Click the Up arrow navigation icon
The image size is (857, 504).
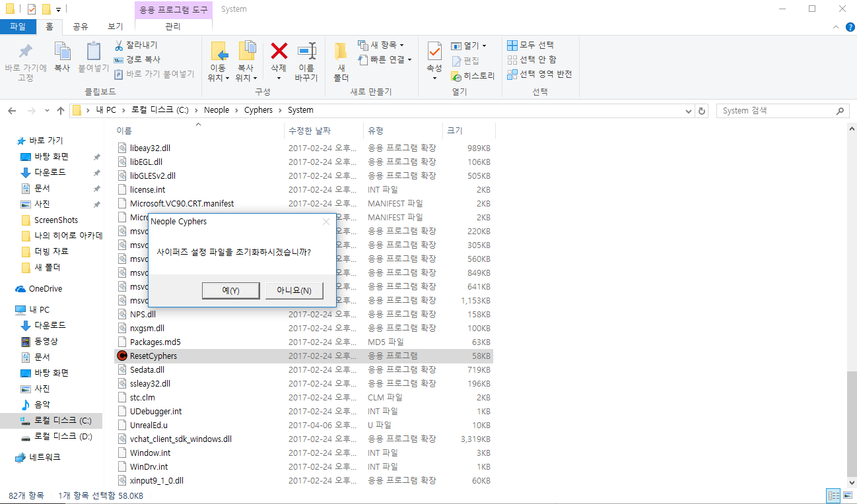61,110
